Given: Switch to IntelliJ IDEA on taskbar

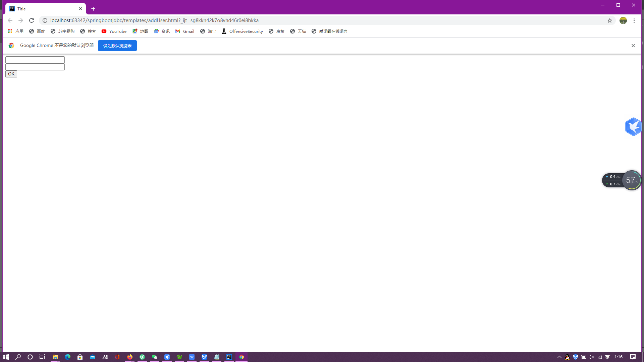Looking at the screenshot, I should tap(229, 357).
